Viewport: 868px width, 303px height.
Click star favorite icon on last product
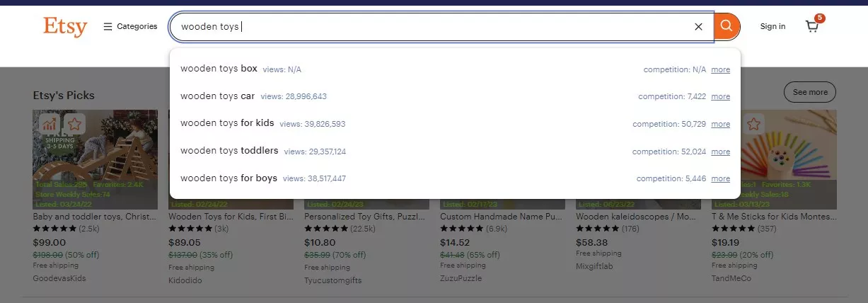coord(753,124)
